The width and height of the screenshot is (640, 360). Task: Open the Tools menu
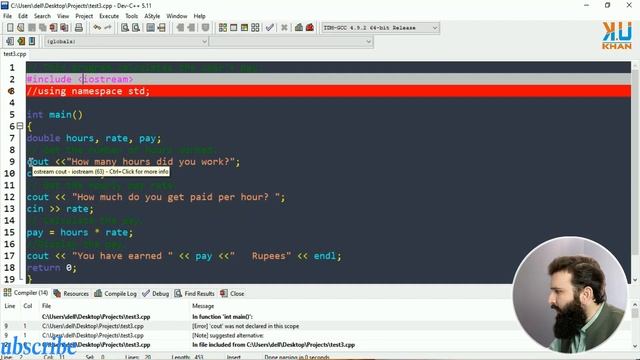(x=131, y=16)
